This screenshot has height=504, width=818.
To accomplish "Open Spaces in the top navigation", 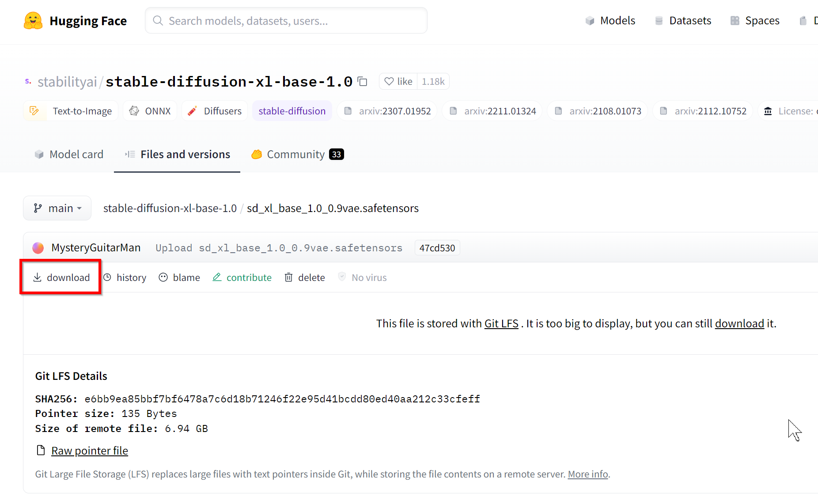I will point(755,21).
